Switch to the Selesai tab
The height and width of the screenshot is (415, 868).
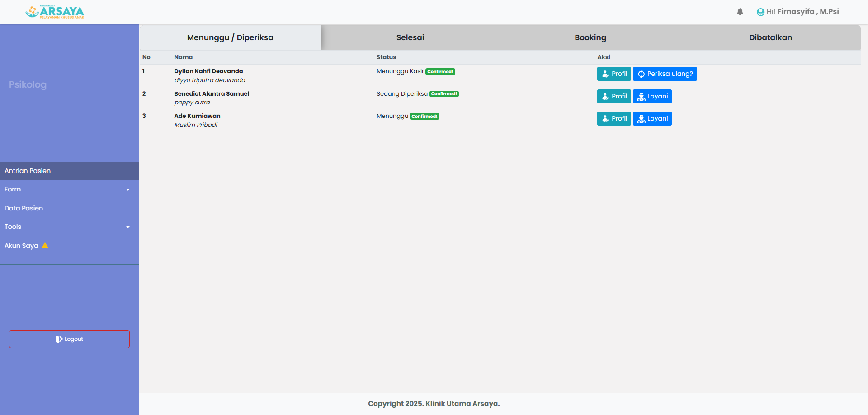coord(410,37)
